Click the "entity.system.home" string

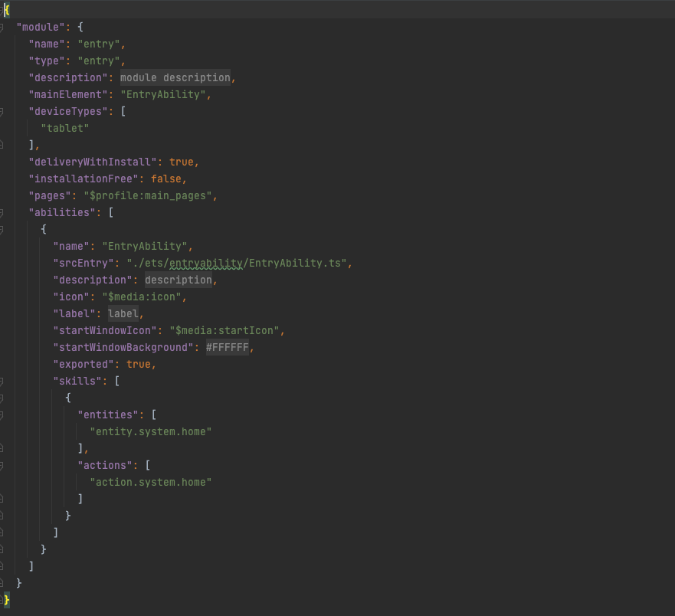coord(150,432)
